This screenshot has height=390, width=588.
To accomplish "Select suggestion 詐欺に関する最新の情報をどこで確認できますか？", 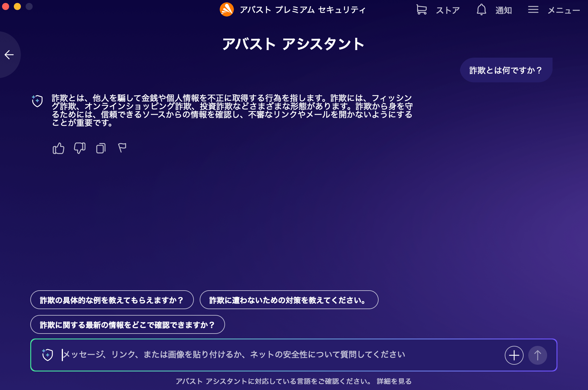I will click(127, 325).
